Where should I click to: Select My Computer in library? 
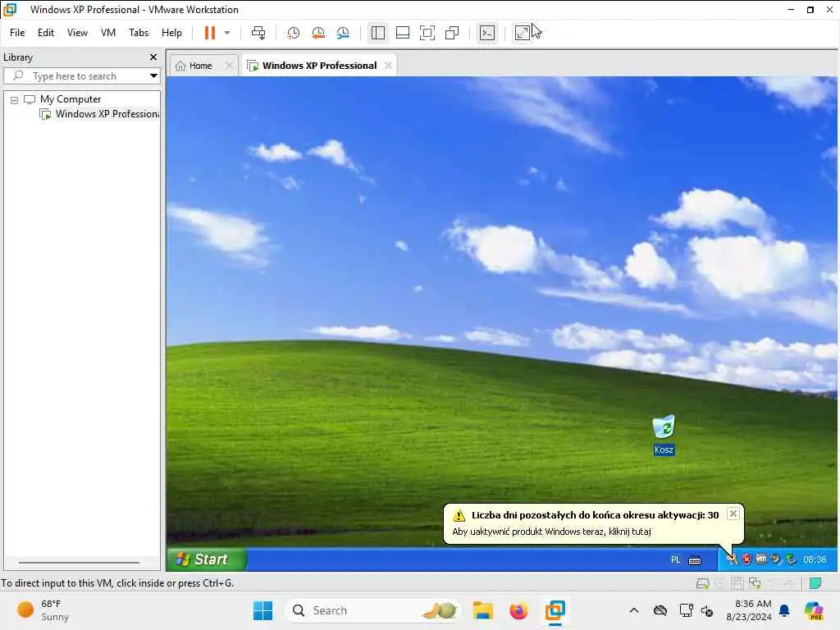tap(71, 99)
